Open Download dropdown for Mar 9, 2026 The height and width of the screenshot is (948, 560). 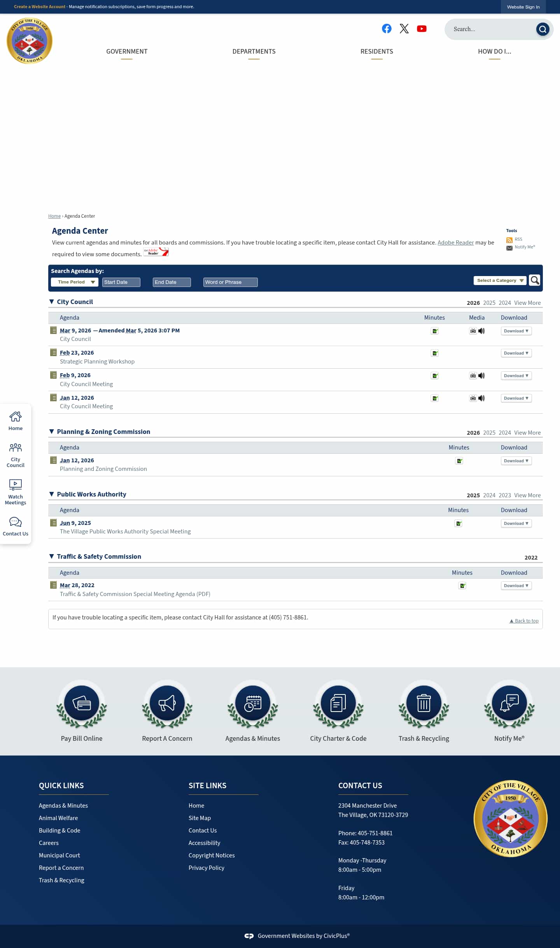pyautogui.click(x=516, y=331)
